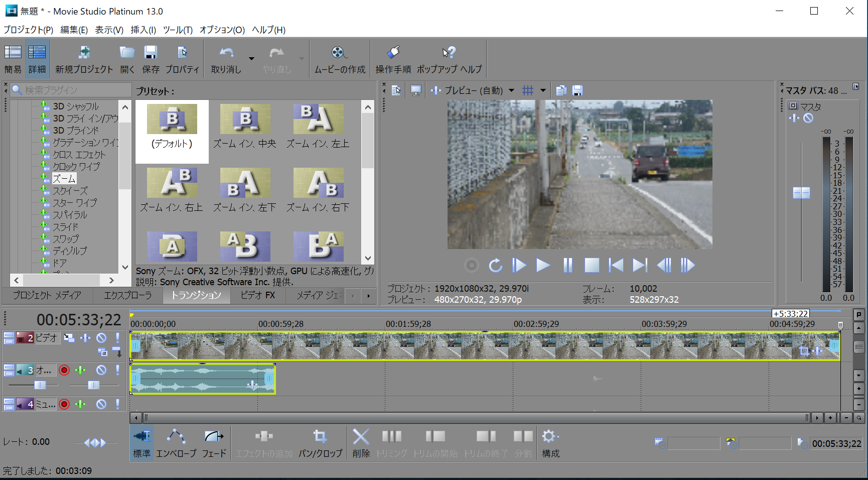Copy snapshot to clipboard icon
Viewport: 868px width, 480px height.
(561, 90)
